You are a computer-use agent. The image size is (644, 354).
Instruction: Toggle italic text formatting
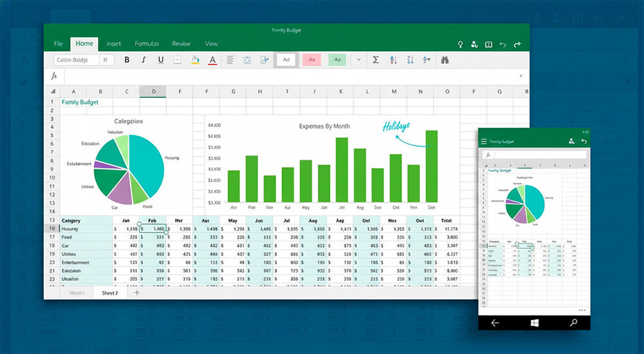(144, 60)
